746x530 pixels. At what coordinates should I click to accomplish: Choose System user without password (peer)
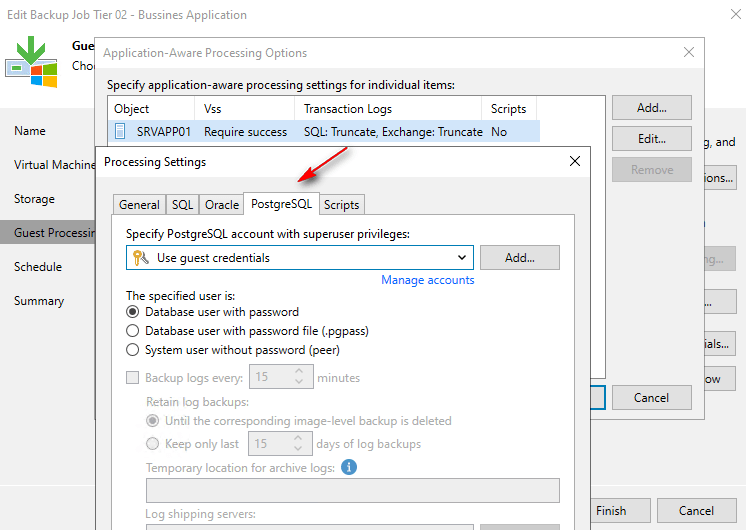(x=133, y=350)
